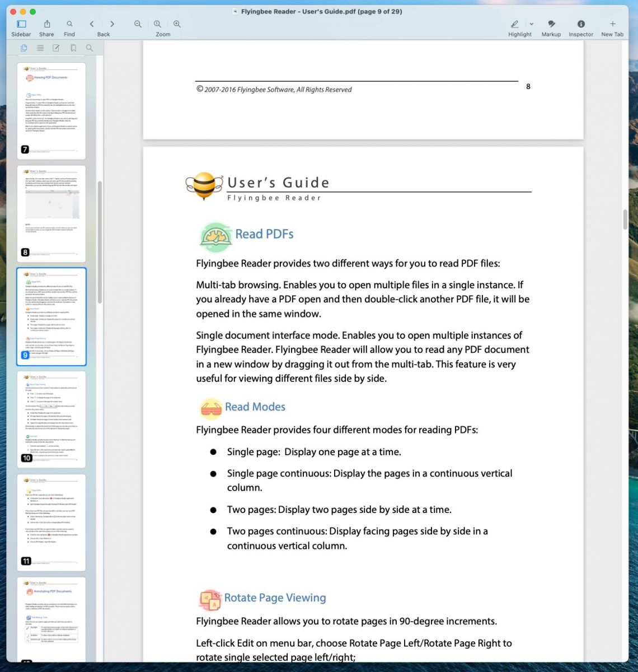This screenshot has width=638, height=672.
Task: Open a New Tab
Action: tap(612, 24)
